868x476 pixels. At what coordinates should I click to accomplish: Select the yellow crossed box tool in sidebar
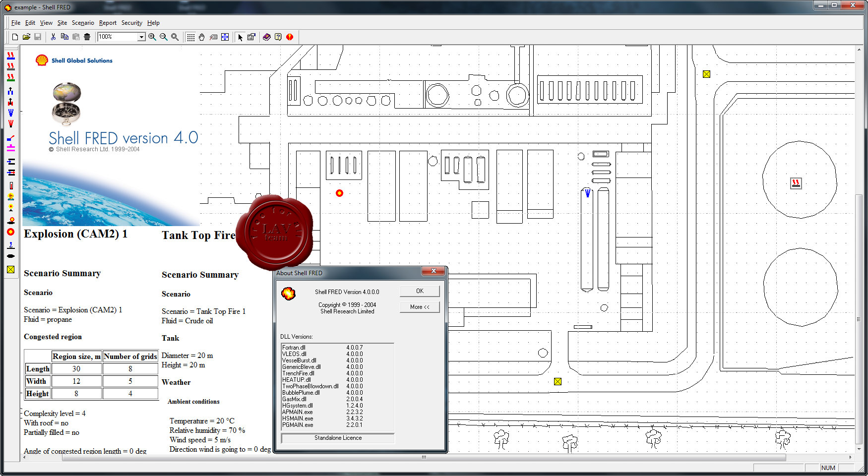[10, 269]
